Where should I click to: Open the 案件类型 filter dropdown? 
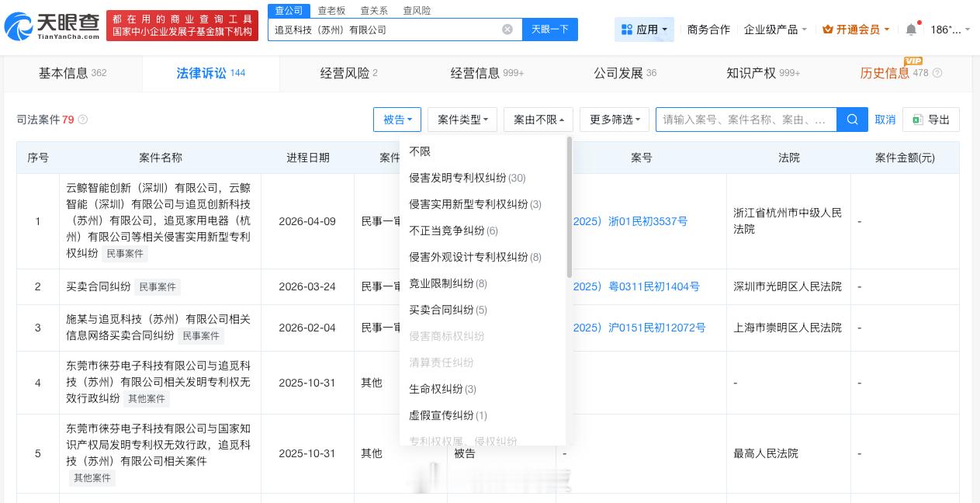coord(462,120)
